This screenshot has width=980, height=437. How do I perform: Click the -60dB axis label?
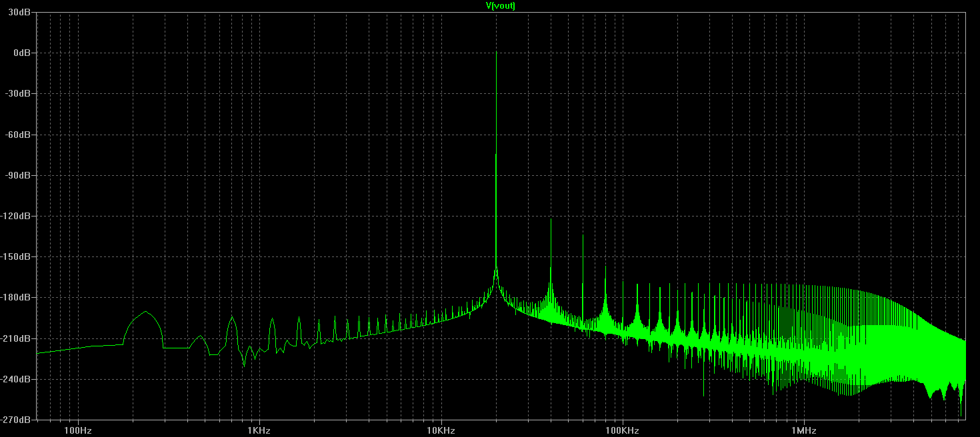[x=19, y=135]
